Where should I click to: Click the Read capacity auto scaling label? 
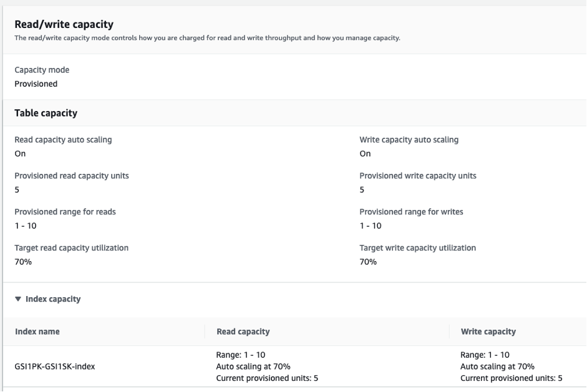pyautogui.click(x=63, y=140)
